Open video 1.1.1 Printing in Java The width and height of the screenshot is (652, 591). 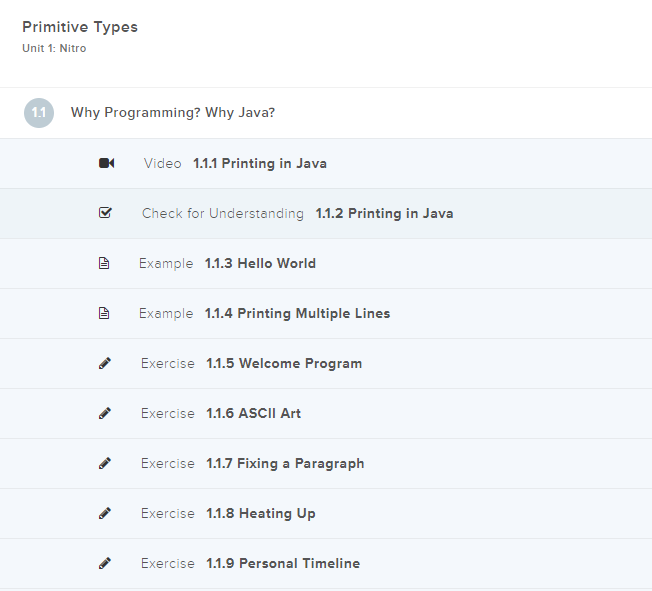click(x=259, y=163)
